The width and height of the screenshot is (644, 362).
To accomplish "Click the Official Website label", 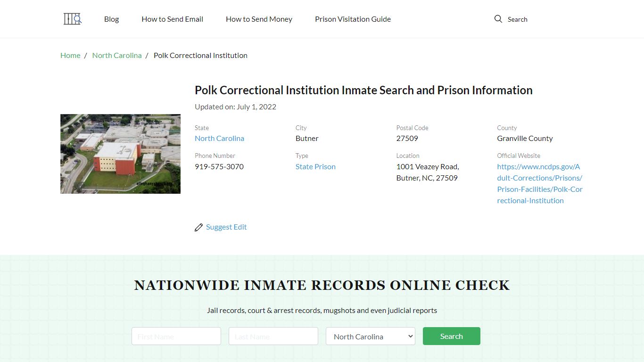I will (x=519, y=156).
